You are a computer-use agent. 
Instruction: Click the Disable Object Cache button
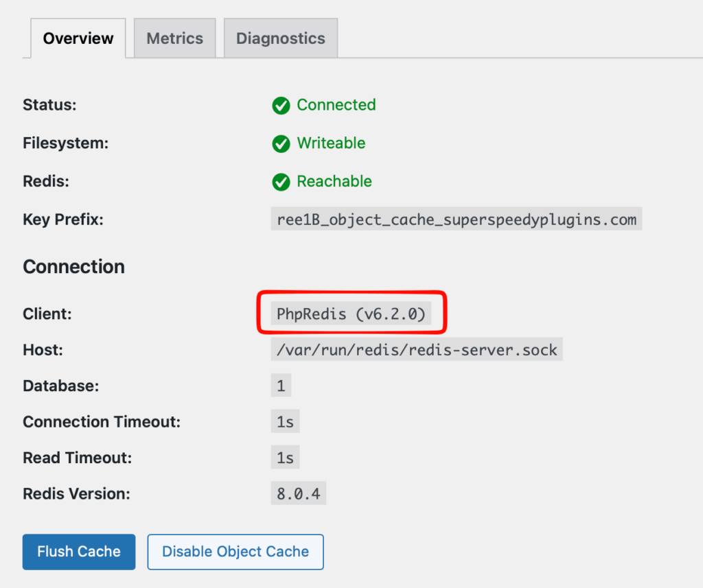(x=235, y=552)
